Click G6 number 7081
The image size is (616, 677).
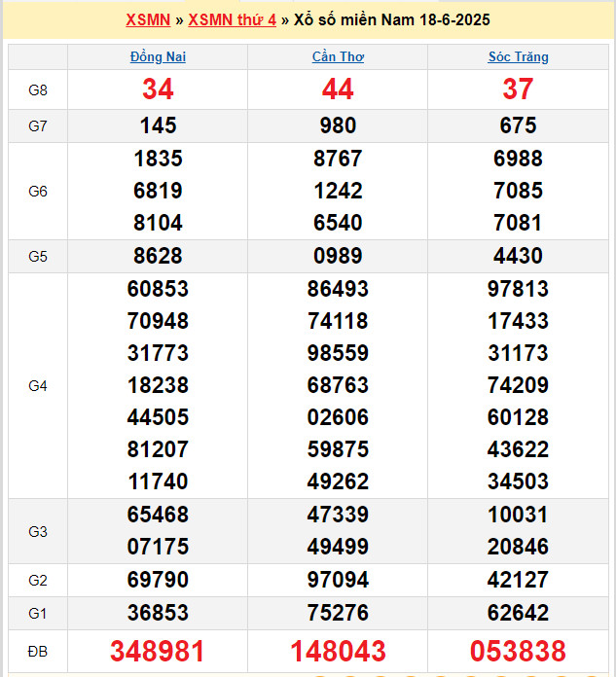518,223
